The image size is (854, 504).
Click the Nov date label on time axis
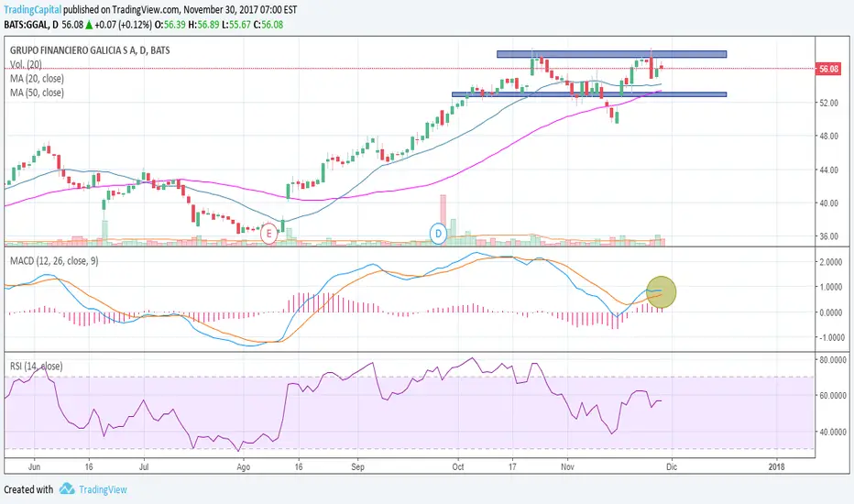(567, 467)
